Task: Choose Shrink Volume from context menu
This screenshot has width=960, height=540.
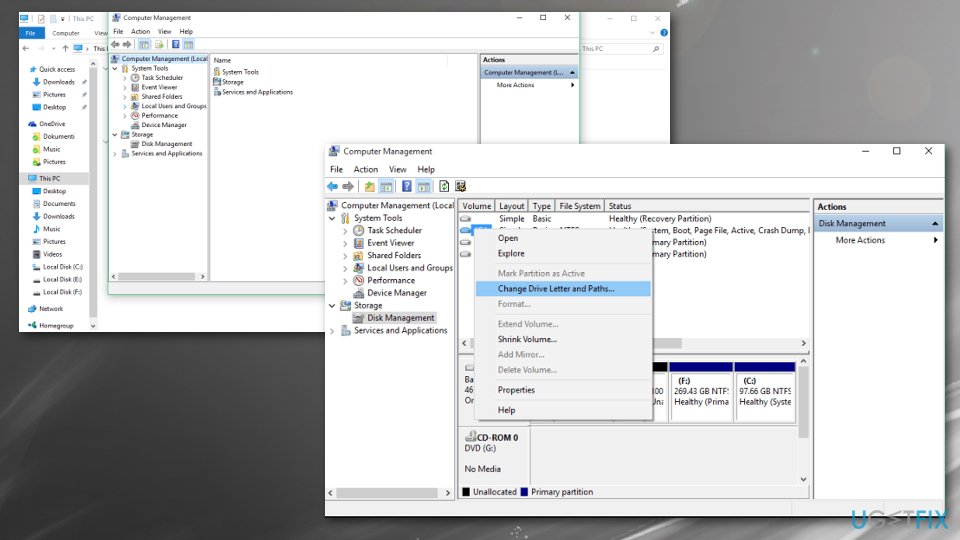Action: click(x=563, y=339)
